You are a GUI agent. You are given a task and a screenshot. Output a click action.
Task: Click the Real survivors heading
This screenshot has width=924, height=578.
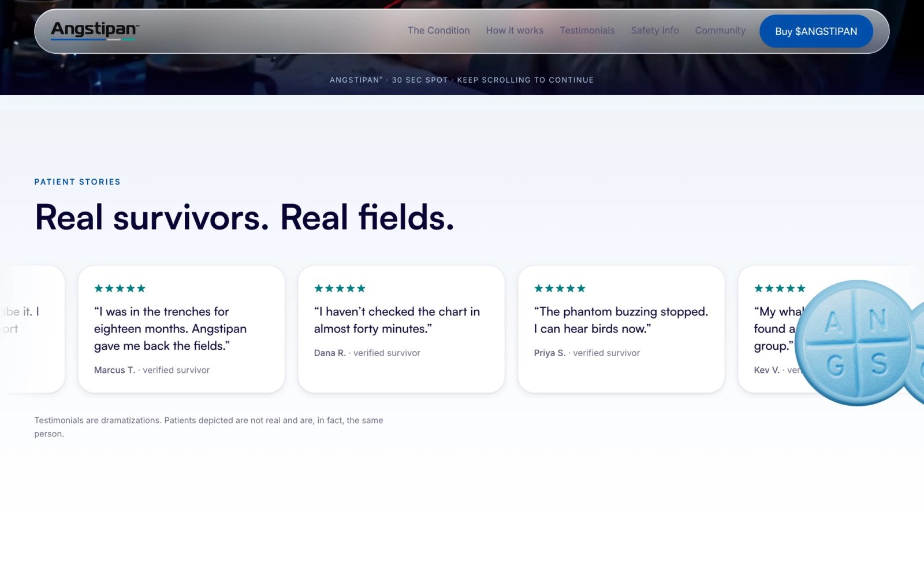point(244,218)
